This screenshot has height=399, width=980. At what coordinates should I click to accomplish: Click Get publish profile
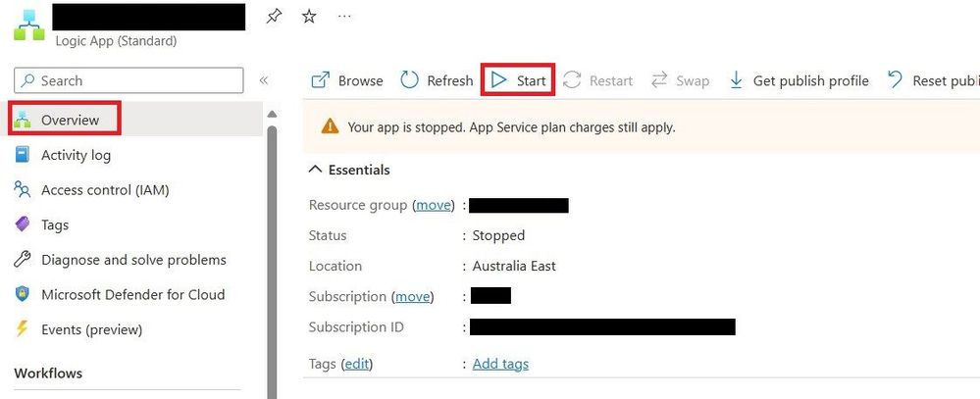[799, 80]
